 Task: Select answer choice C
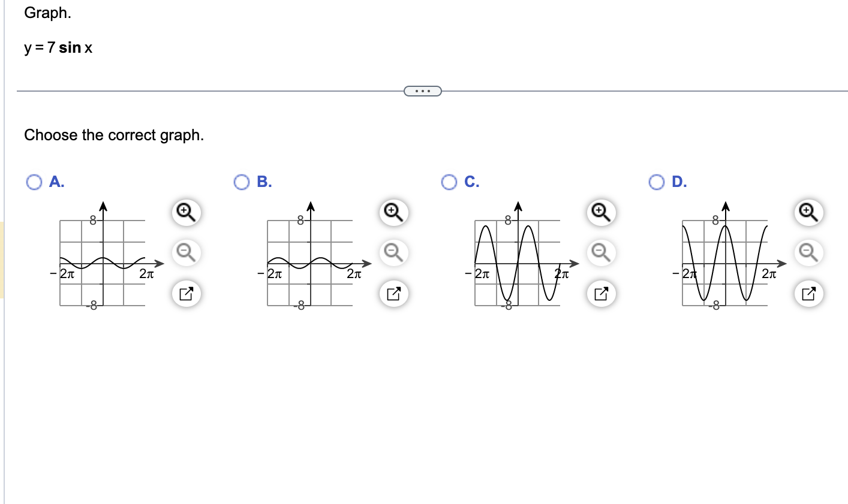449,182
